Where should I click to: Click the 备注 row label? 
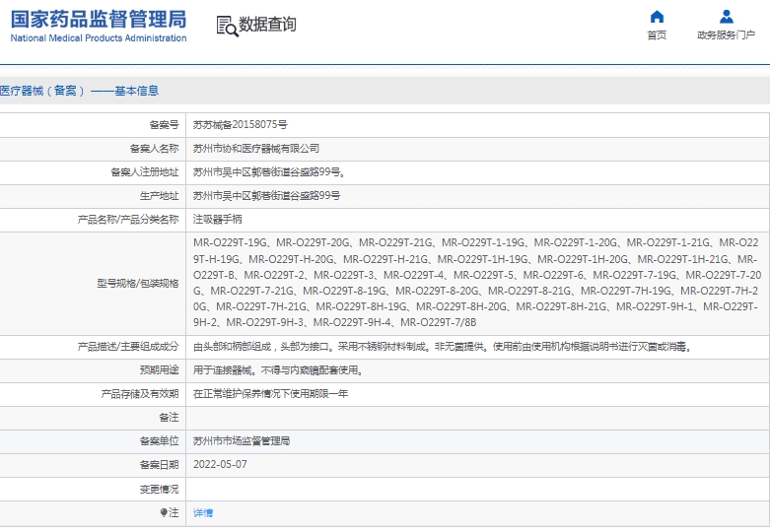click(x=169, y=417)
